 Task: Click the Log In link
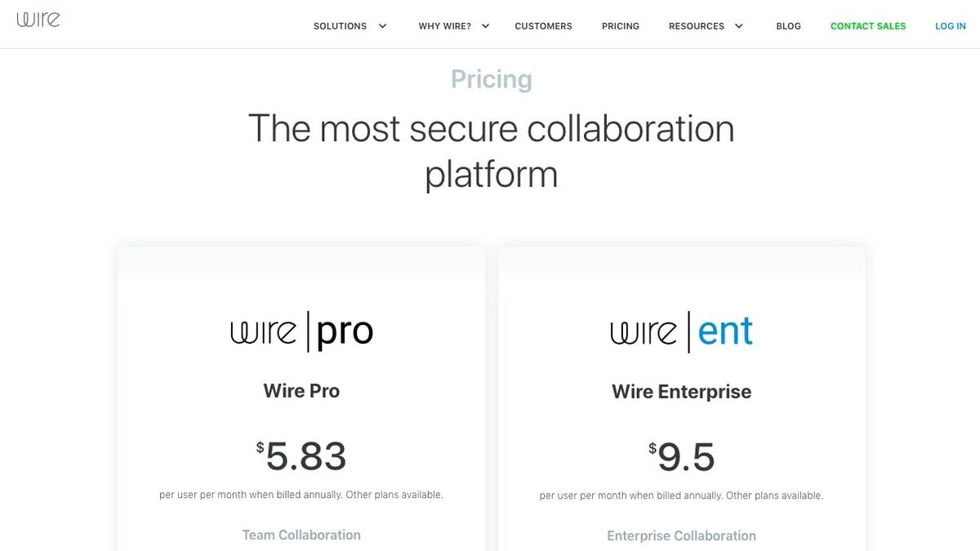coord(950,25)
